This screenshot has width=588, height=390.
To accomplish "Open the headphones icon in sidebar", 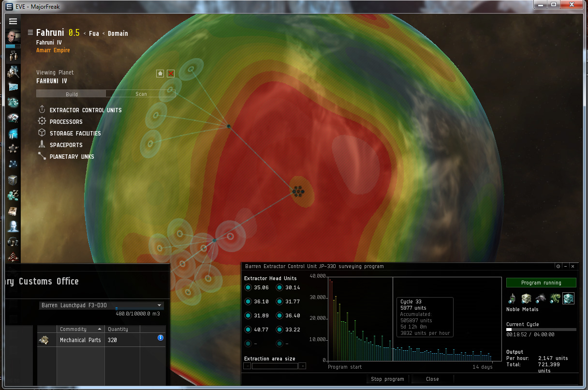I will pos(13,242).
